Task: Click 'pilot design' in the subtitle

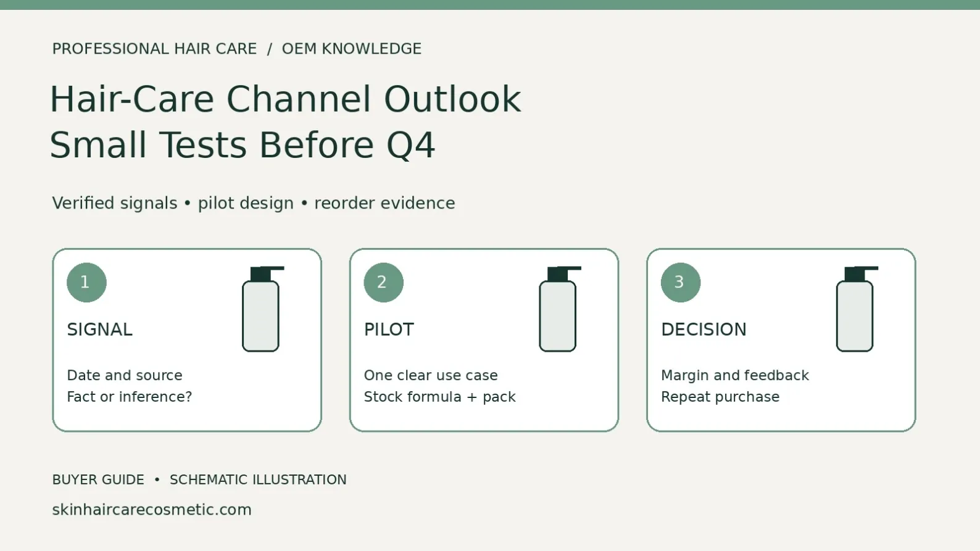Action: [246, 203]
